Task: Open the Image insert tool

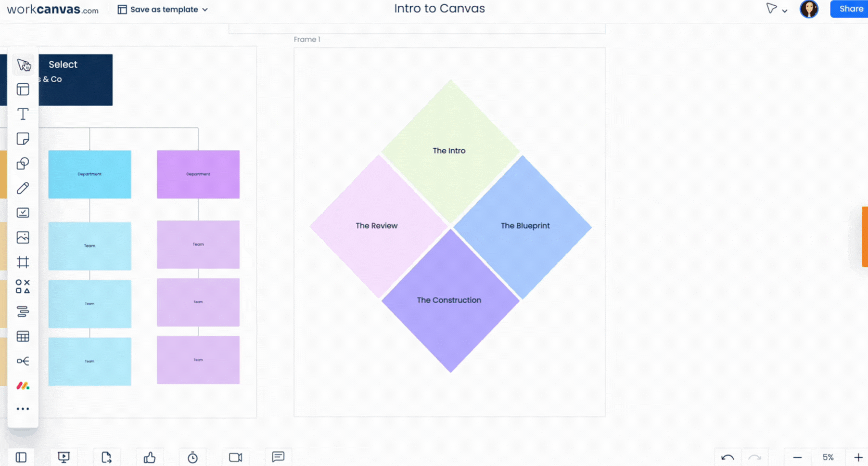Action: point(23,237)
